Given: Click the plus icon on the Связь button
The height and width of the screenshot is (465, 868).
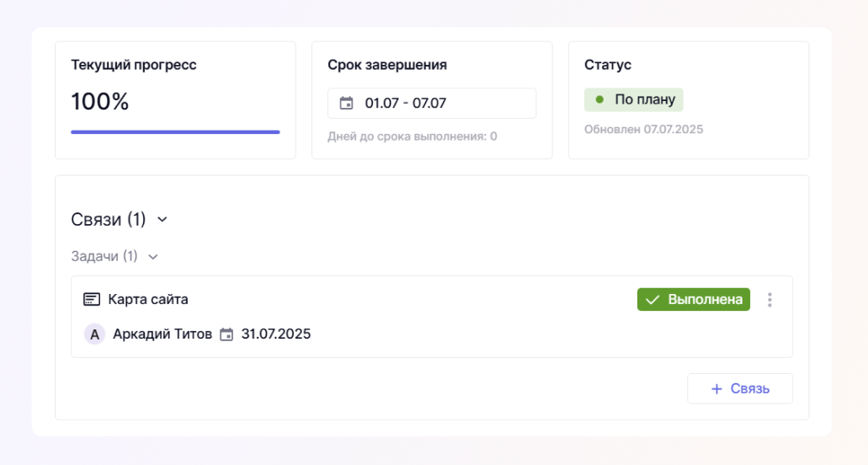Looking at the screenshot, I should point(716,389).
